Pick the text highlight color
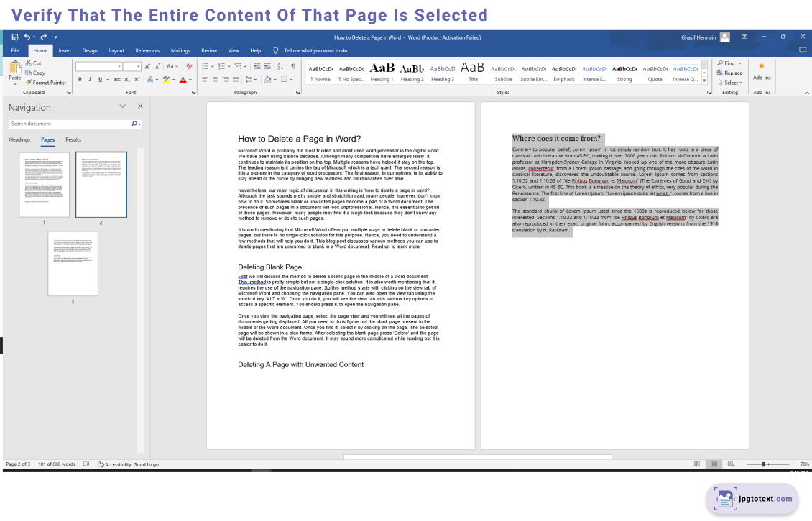 [x=166, y=80]
